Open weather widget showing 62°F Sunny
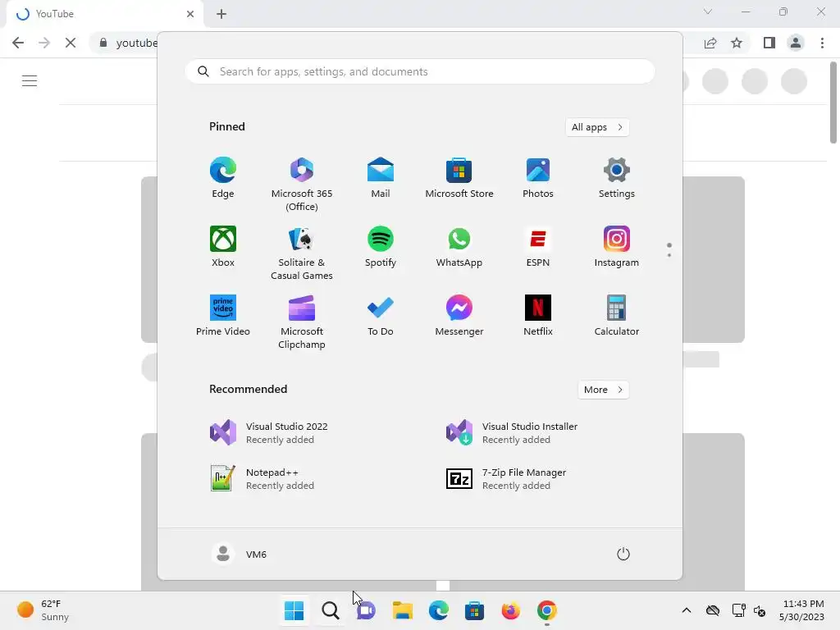The image size is (840, 630). (x=43, y=610)
